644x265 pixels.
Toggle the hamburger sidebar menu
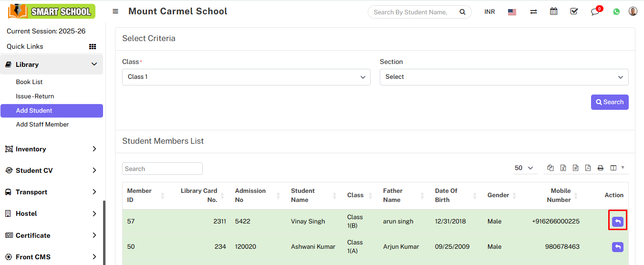coord(115,11)
